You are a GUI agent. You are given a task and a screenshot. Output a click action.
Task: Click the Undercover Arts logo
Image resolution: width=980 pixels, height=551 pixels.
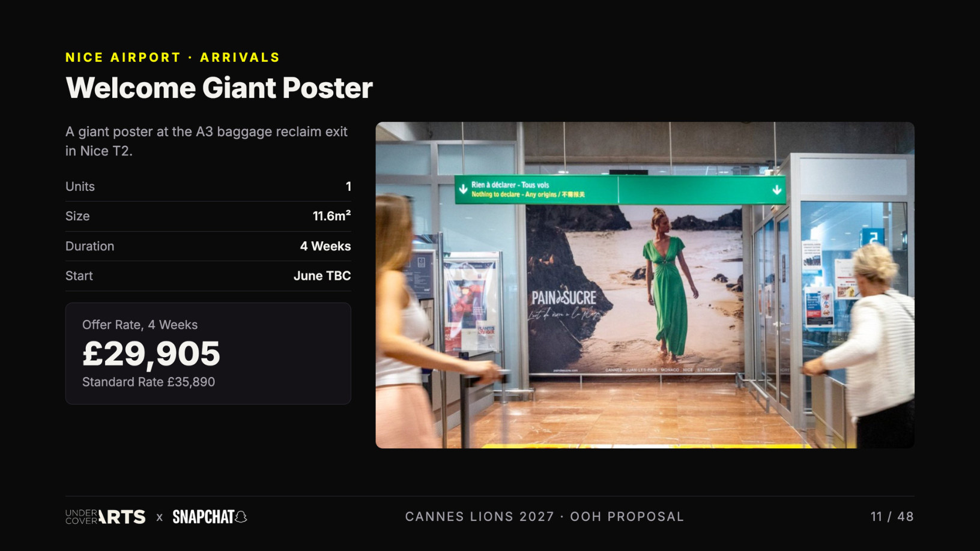point(105,517)
